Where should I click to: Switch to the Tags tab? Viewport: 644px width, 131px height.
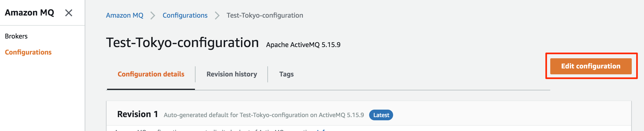(x=286, y=74)
